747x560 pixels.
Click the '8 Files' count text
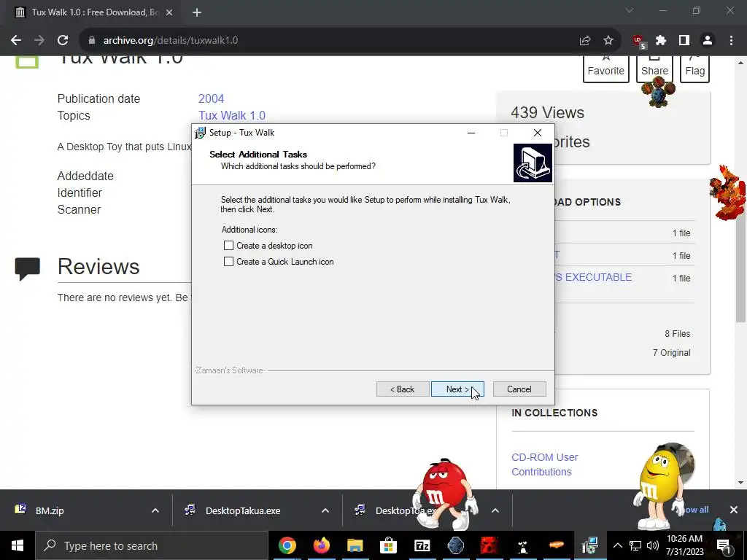pos(678,334)
